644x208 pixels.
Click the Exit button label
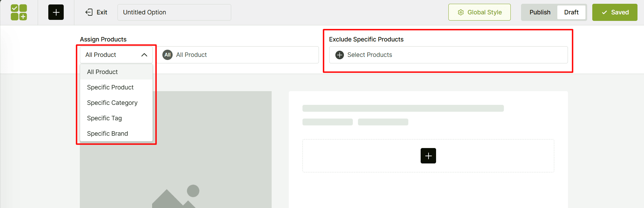(102, 12)
